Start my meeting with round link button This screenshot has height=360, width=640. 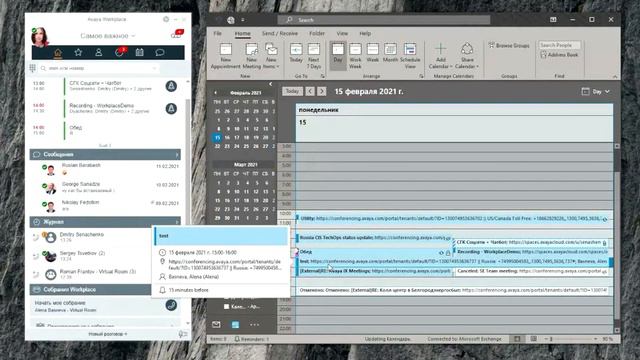click(x=171, y=305)
